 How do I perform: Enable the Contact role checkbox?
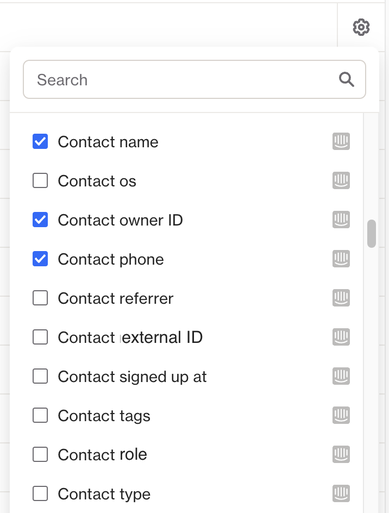pos(40,454)
